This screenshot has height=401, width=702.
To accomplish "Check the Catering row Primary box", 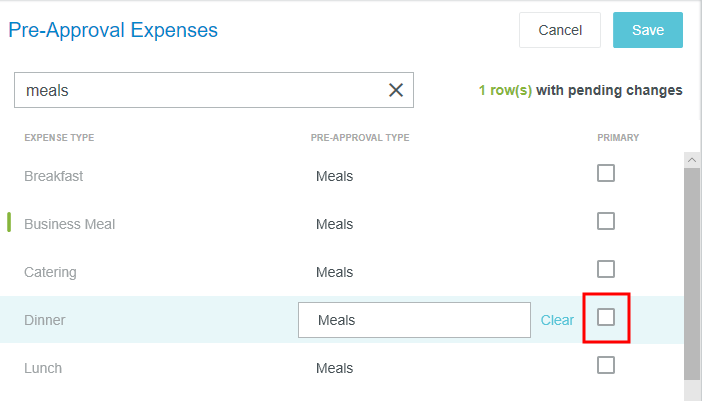I will pyautogui.click(x=606, y=269).
